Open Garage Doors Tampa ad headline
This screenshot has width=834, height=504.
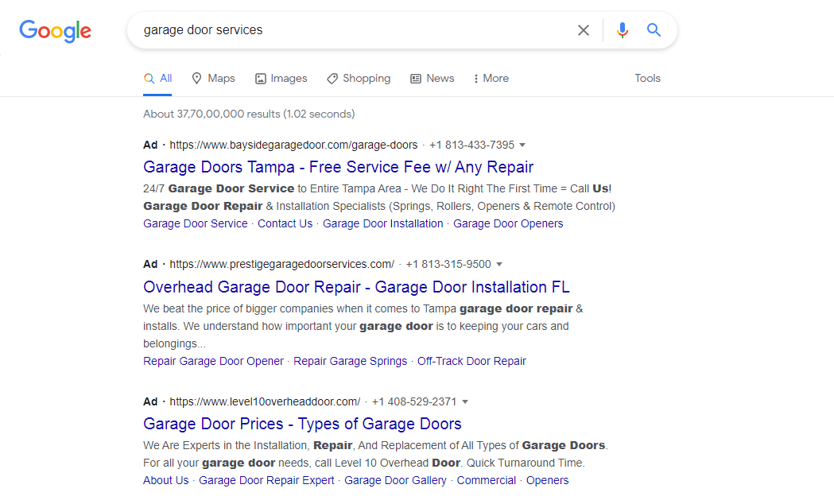pos(338,167)
